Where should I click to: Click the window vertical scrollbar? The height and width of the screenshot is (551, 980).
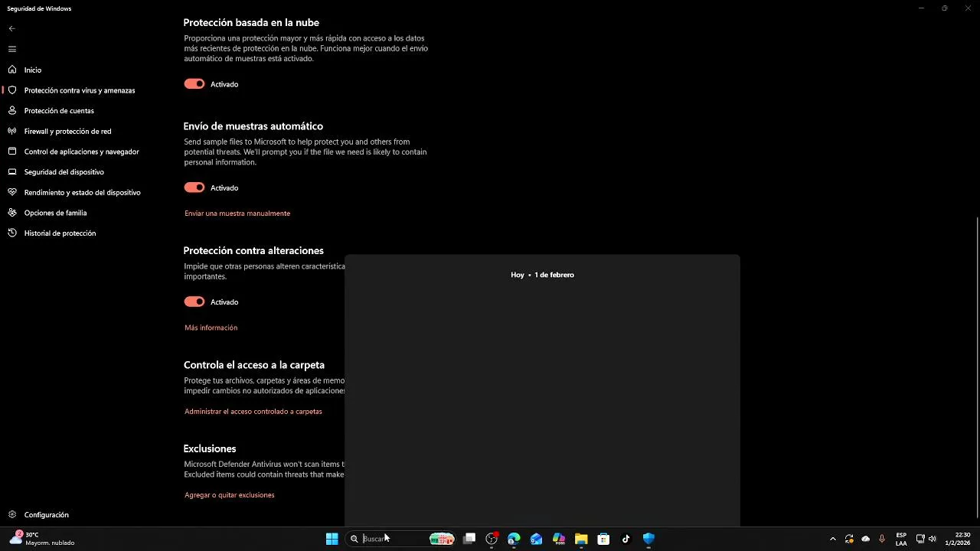tap(977, 367)
